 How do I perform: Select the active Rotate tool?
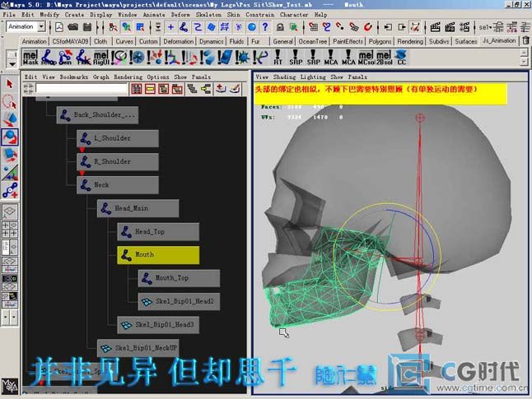coord(10,137)
